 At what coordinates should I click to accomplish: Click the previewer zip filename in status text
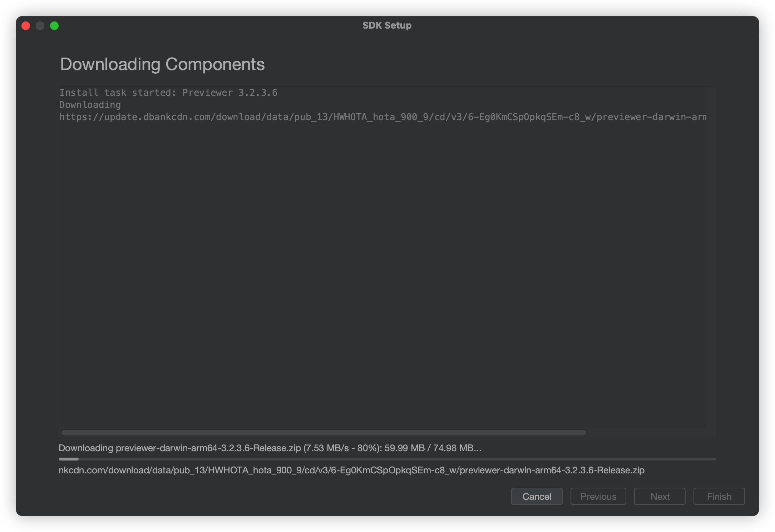pos(208,448)
